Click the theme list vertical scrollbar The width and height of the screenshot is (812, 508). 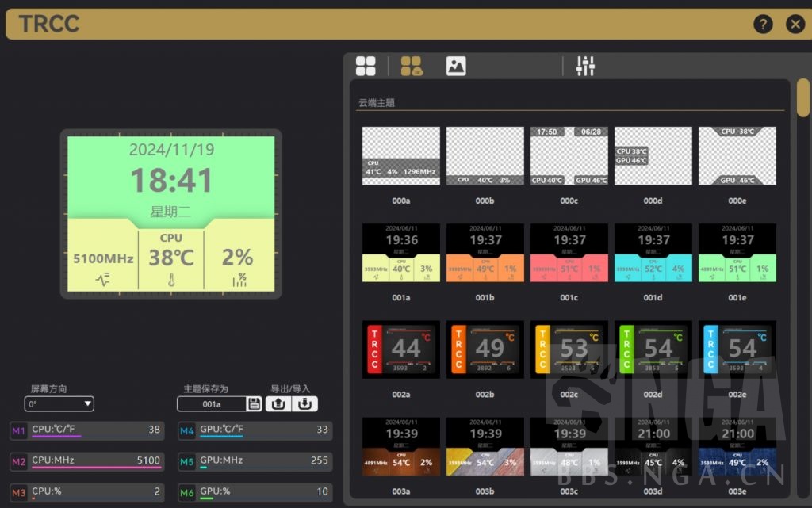click(x=802, y=98)
